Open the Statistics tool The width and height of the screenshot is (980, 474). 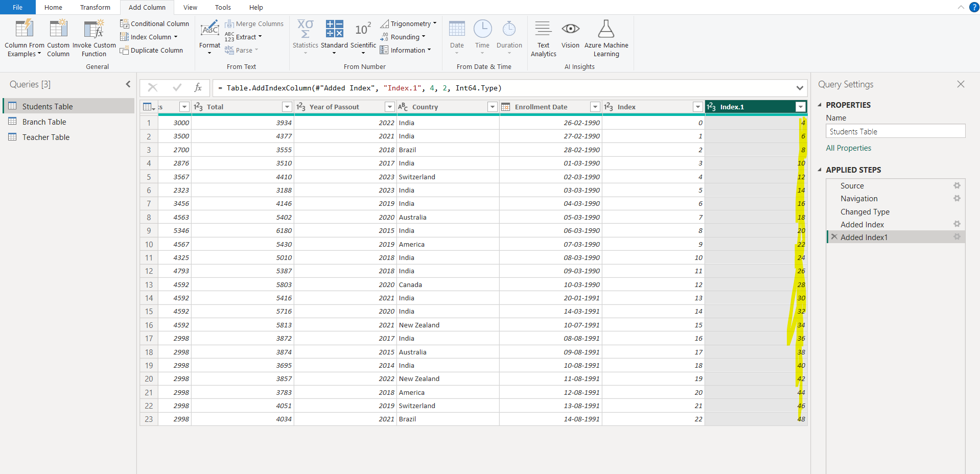pos(305,36)
